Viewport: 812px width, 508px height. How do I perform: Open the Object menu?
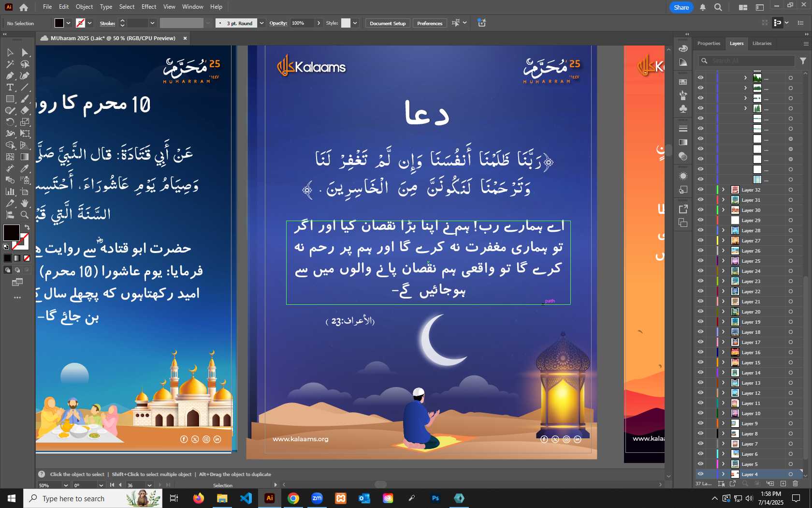[x=84, y=7]
